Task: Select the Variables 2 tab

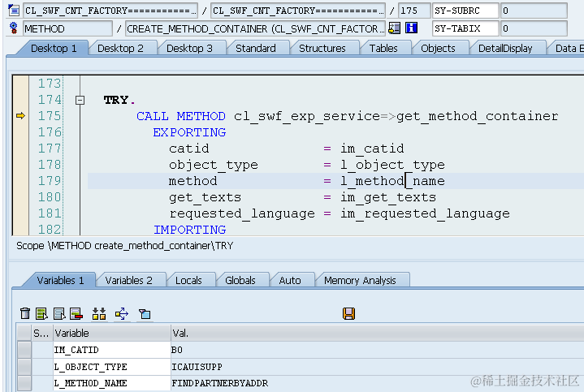Action: (128, 280)
